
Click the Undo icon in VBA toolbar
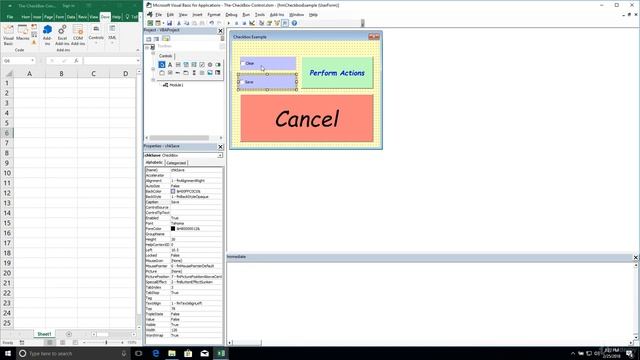point(211,23)
